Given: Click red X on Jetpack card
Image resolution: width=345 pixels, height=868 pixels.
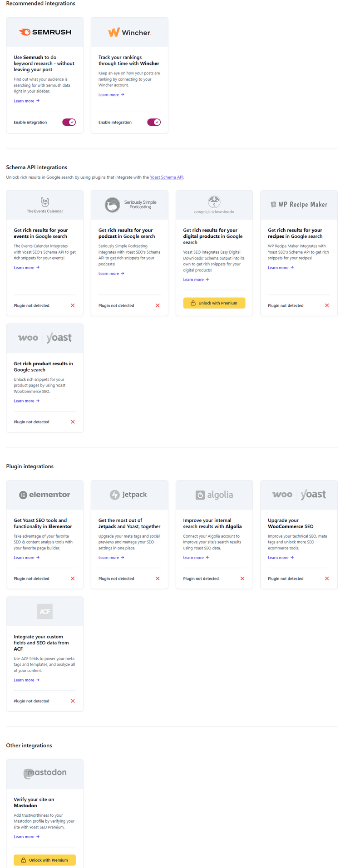Looking at the screenshot, I should click(x=158, y=579).
